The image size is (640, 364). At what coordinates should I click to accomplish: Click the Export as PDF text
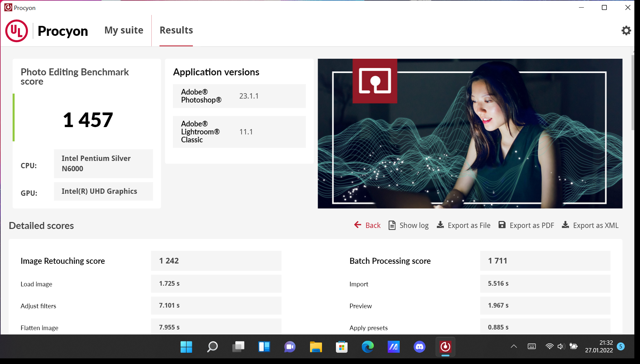[x=532, y=225]
